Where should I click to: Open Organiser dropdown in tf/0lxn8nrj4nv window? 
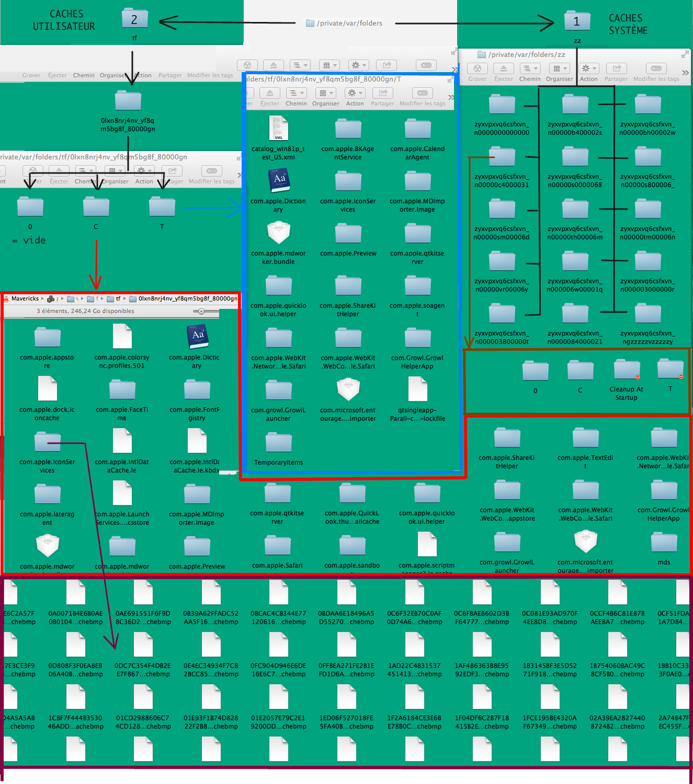point(115,171)
